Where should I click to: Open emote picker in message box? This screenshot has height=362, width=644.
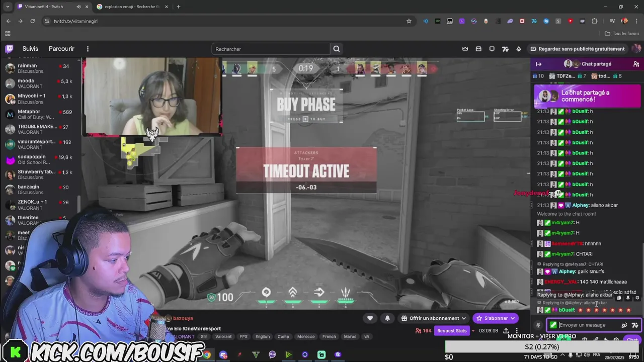(x=624, y=325)
